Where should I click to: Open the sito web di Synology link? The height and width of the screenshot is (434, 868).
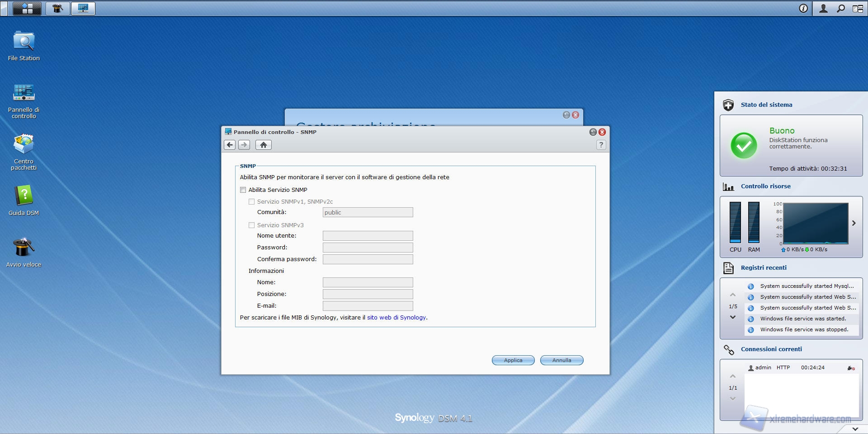coord(396,318)
